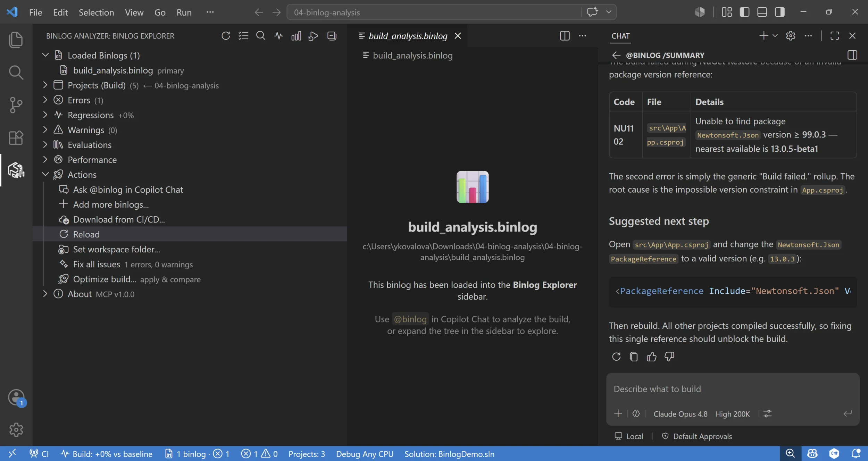868x461 pixels.
Task: Open the Binlog Analyzer activity bar view
Action: coord(16,170)
